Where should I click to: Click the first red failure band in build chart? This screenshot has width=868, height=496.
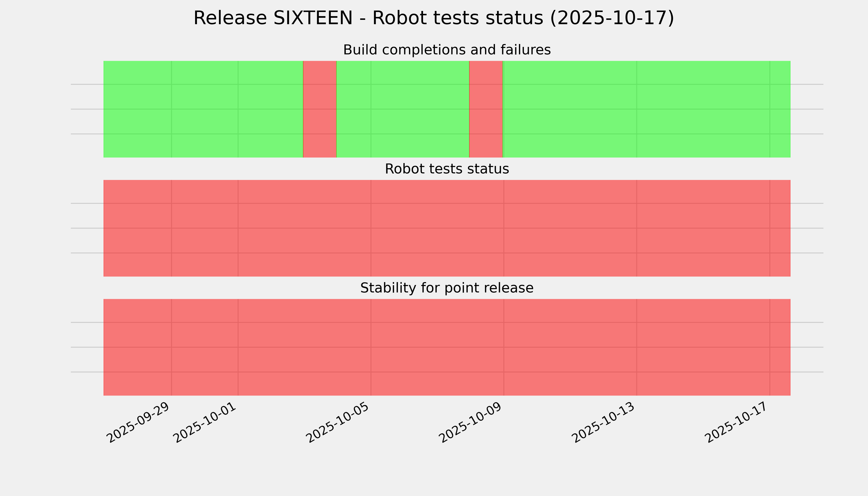pos(320,109)
